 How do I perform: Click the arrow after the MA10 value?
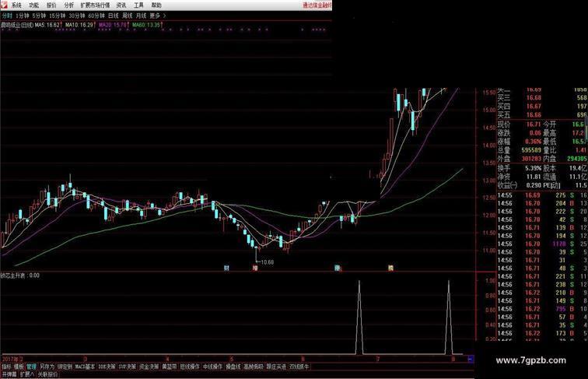pos(95,25)
